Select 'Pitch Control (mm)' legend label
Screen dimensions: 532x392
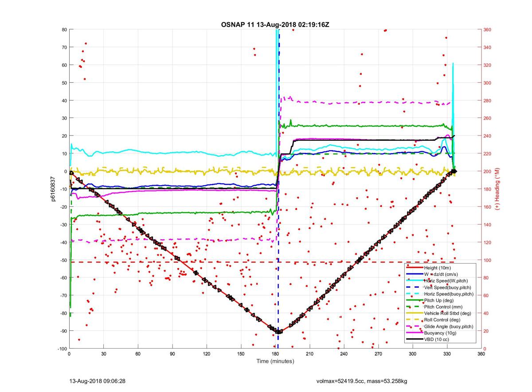click(443, 307)
